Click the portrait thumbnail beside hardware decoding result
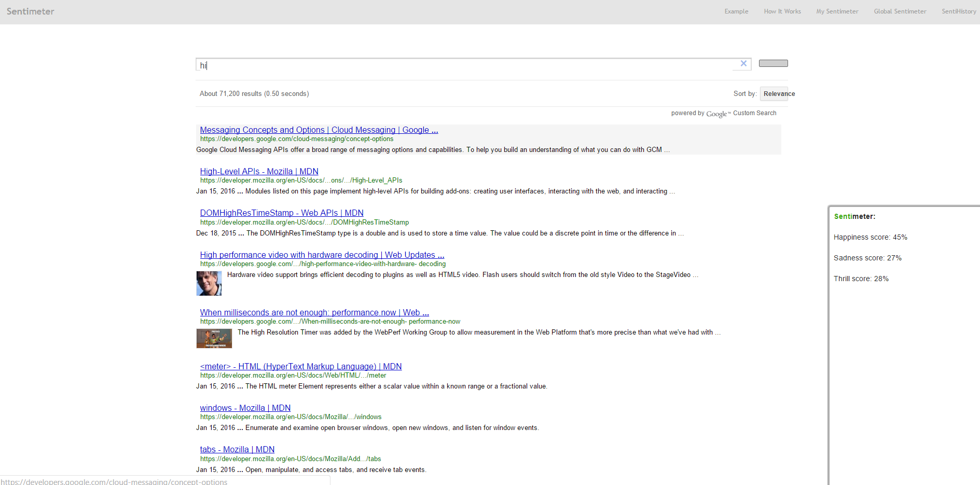980x485 pixels. click(209, 283)
